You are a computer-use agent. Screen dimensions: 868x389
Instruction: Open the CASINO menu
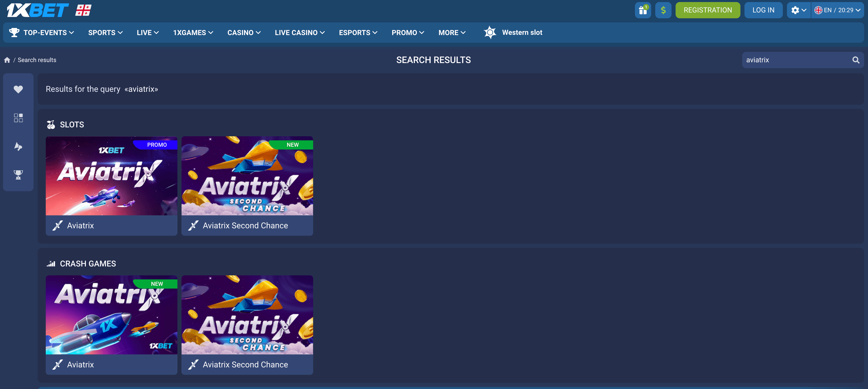[243, 33]
